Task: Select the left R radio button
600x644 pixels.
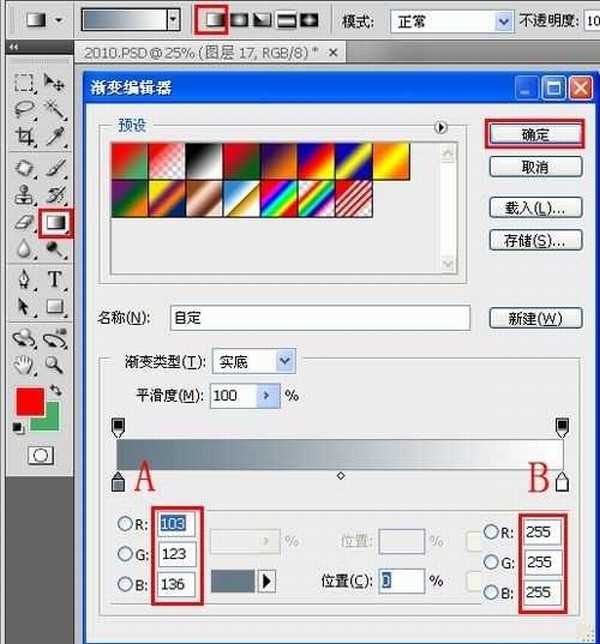Action: [125, 522]
